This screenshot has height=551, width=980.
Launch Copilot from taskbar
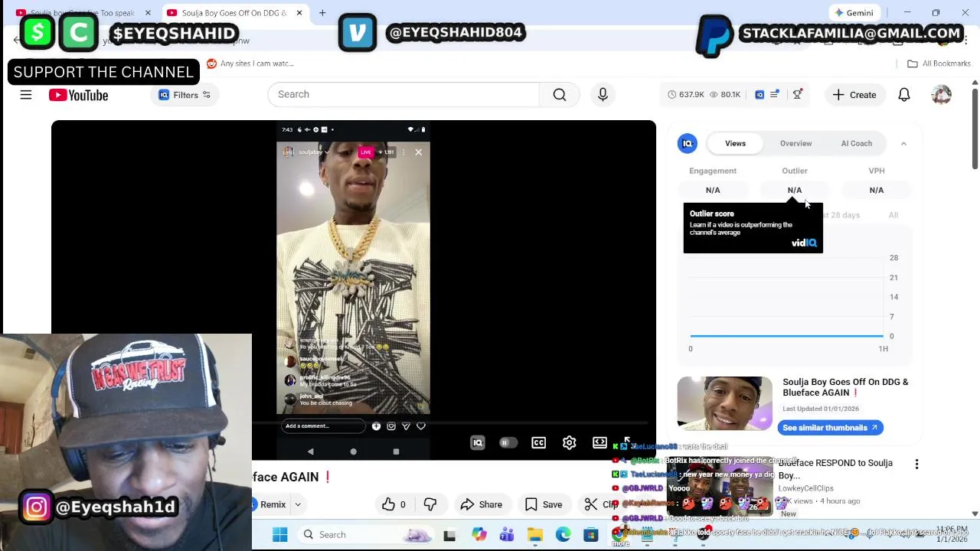(479, 534)
